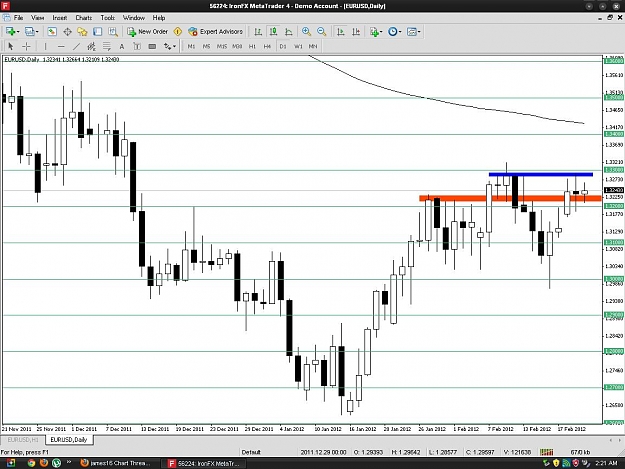Zoom out of the chart

click(321, 31)
